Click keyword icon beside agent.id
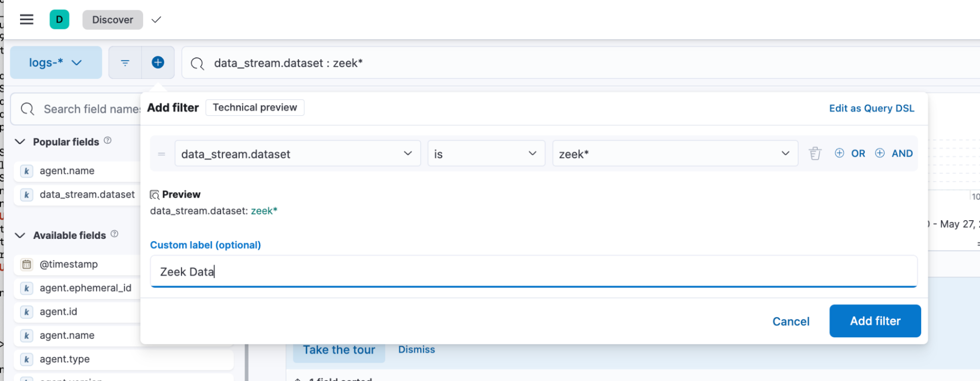The height and width of the screenshot is (381, 980). (26, 312)
